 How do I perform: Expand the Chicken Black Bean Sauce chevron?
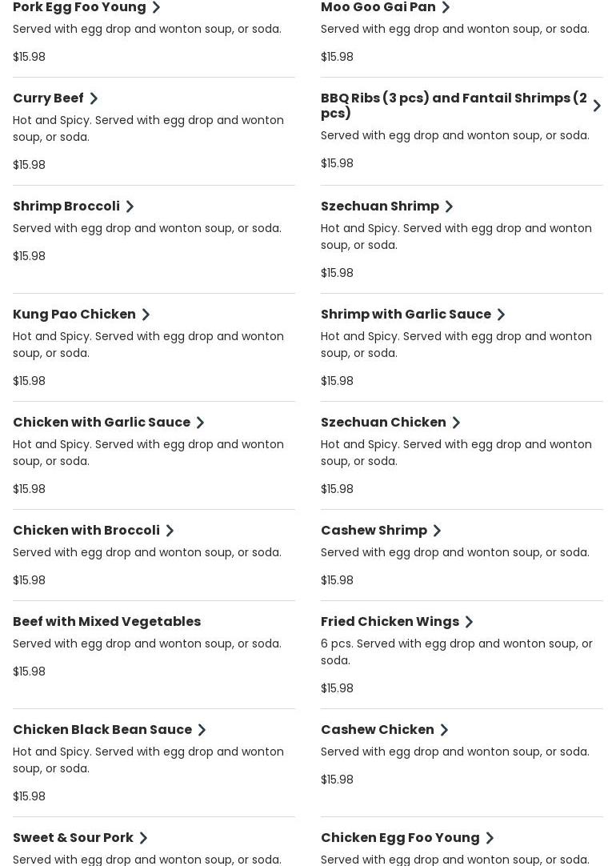pyautogui.click(x=202, y=730)
